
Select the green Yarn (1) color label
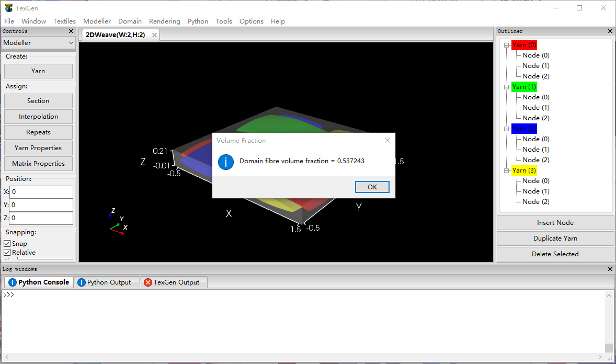click(524, 87)
